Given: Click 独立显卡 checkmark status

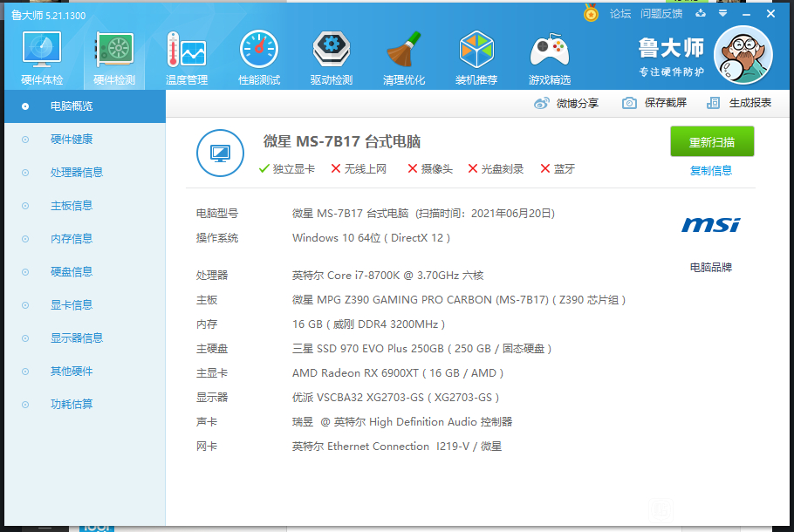Looking at the screenshot, I should coord(286,169).
